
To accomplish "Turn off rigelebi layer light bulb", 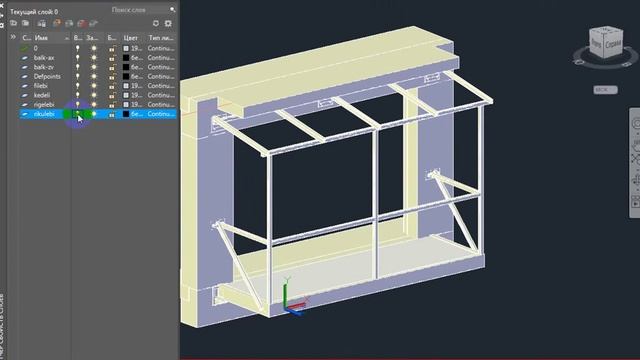I will tap(78, 104).
